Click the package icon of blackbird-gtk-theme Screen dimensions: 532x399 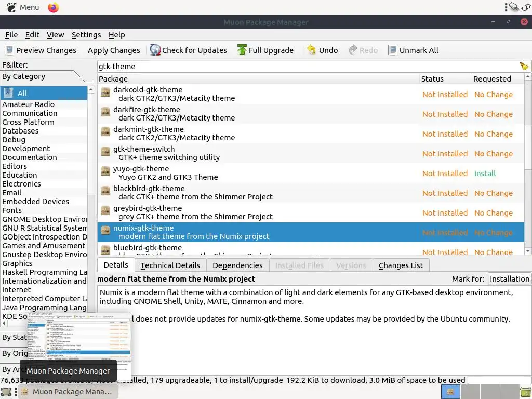pos(105,191)
